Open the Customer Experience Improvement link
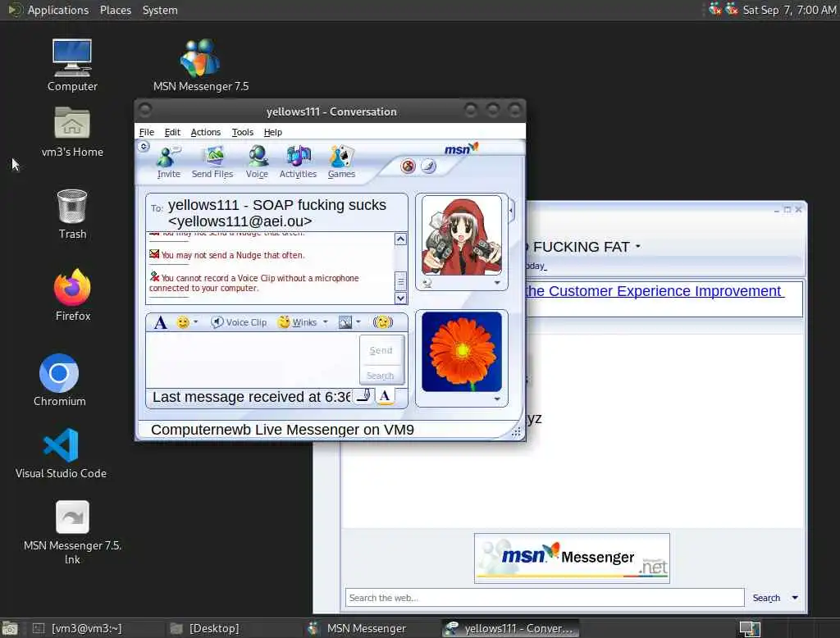Image resolution: width=840 pixels, height=638 pixels. click(654, 291)
